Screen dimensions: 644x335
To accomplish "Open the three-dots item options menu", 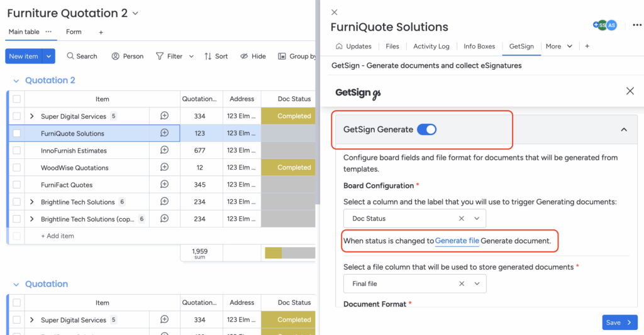I will [x=637, y=25].
